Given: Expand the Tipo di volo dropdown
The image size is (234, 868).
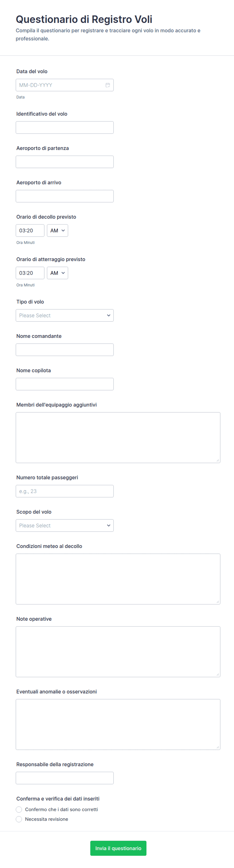Looking at the screenshot, I should click(x=65, y=316).
